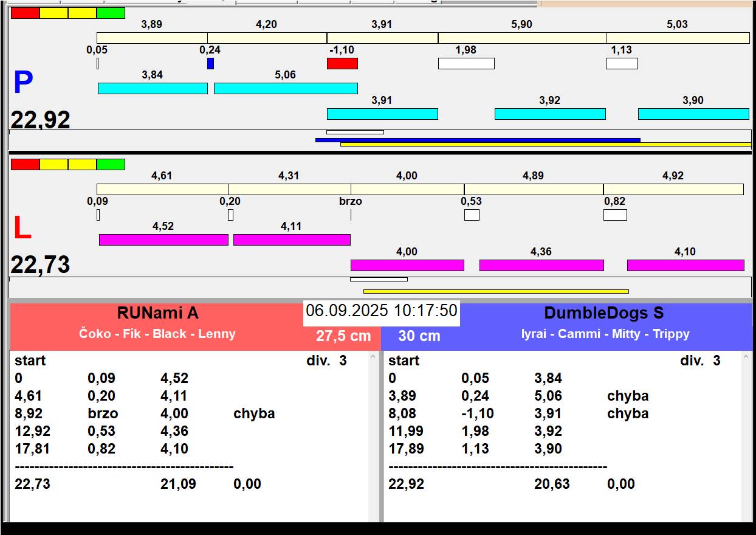756x535 pixels.
Task: Select the small blue 0,24 pass marker
Action: [x=210, y=63]
